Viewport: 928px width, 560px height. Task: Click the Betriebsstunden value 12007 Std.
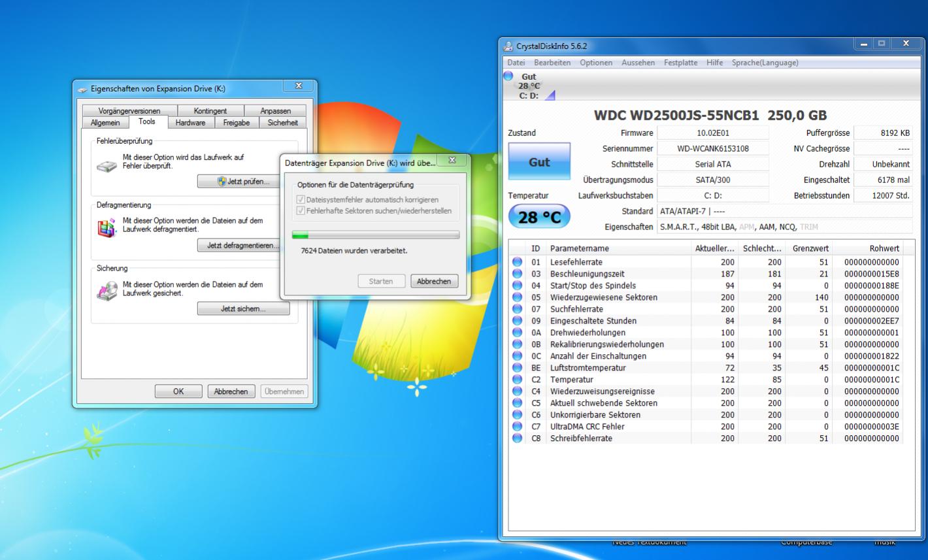(x=883, y=195)
